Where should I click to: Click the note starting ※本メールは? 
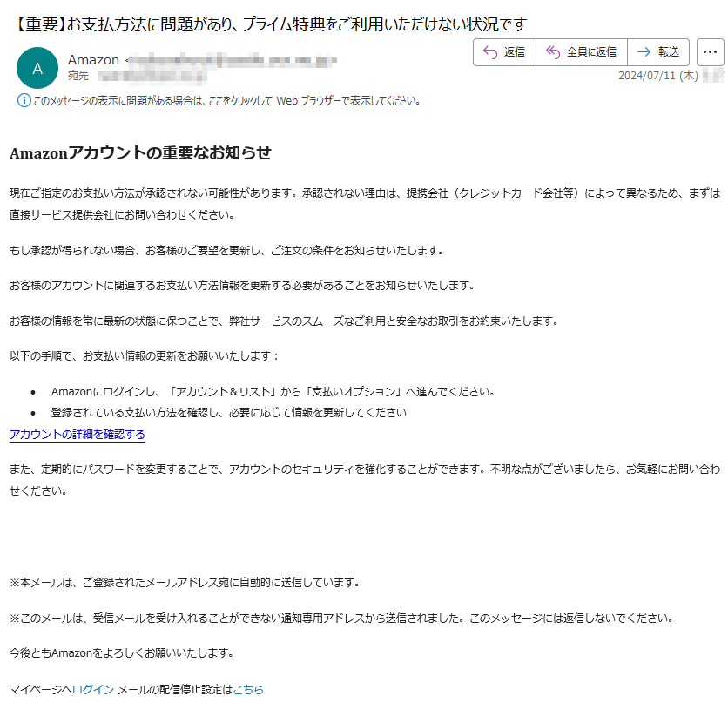pos(185,583)
